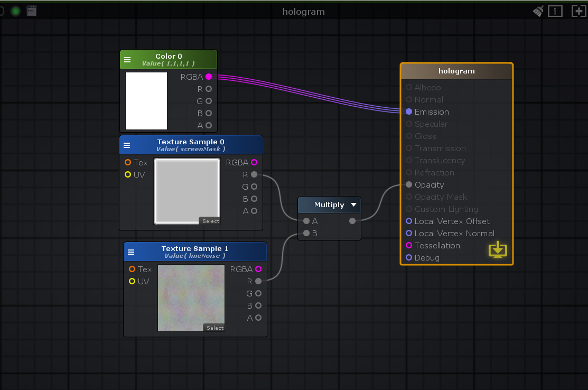Open the Texture Sample 0 hamburger menu

click(x=127, y=145)
